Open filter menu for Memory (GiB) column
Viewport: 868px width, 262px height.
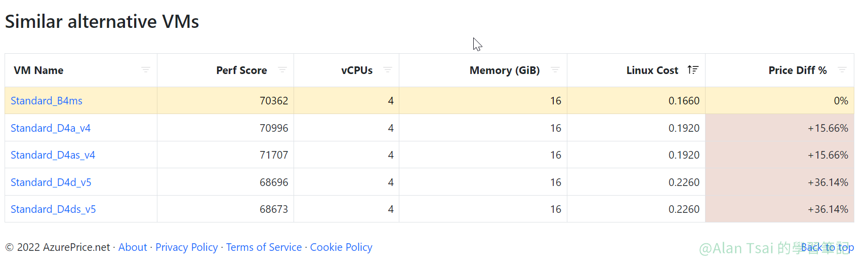pyautogui.click(x=555, y=70)
